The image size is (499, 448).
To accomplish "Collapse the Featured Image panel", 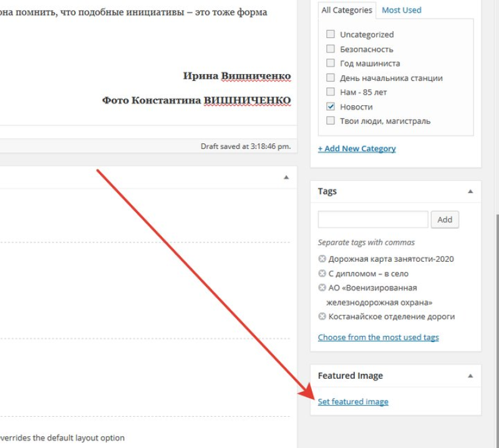I will click(470, 376).
